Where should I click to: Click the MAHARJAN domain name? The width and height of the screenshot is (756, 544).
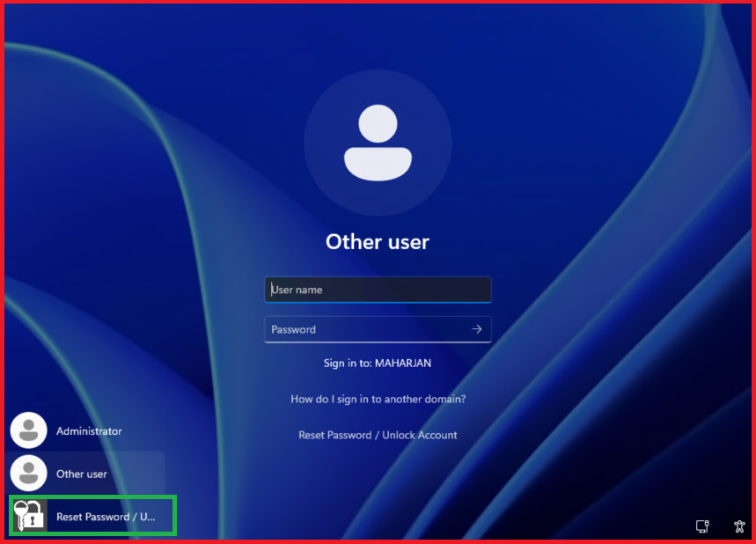tap(403, 363)
